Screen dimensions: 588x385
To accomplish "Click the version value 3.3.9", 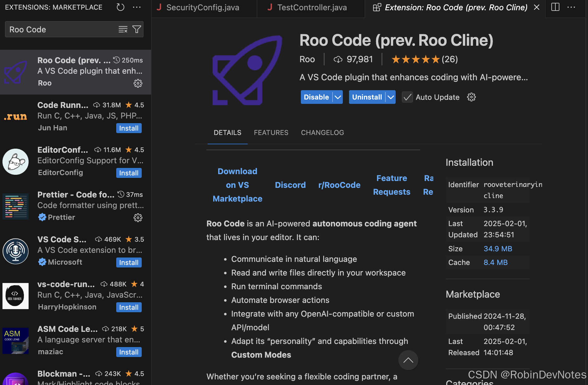I will tap(493, 210).
